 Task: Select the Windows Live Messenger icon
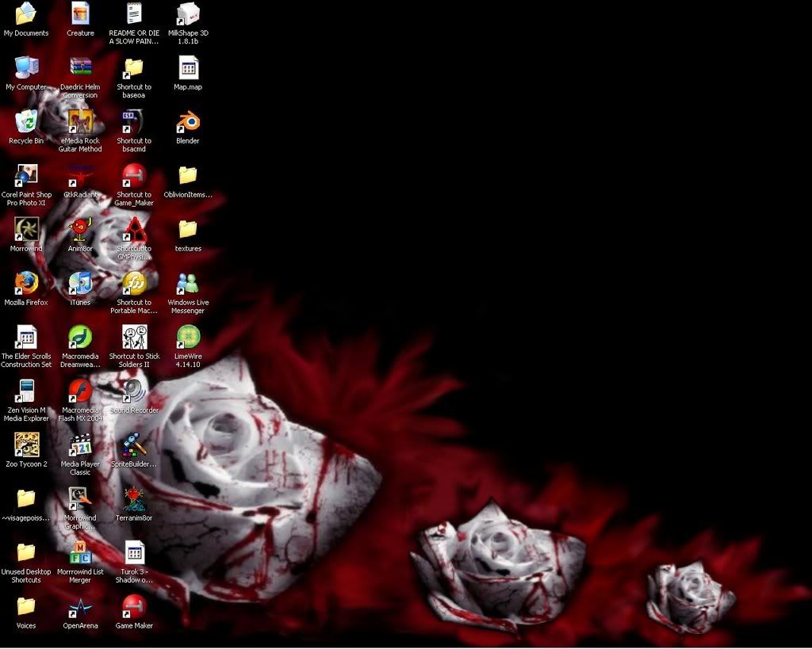point(188,283)
